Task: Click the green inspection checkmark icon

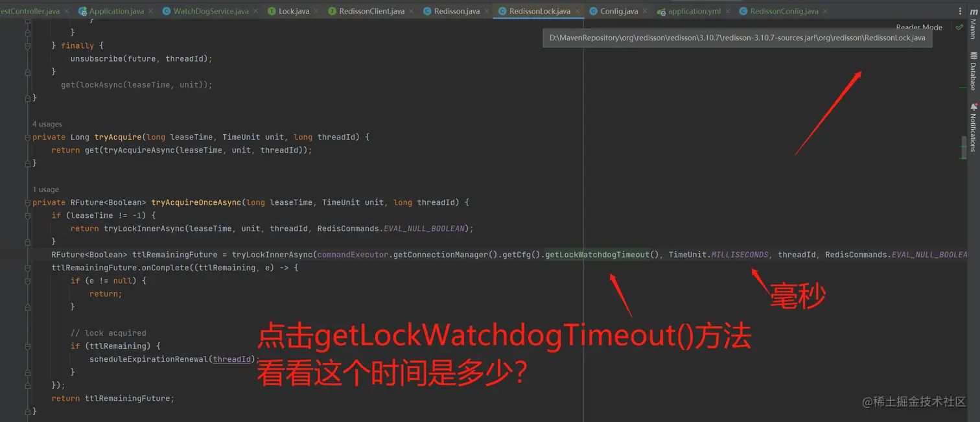Action: coord(959,27)
